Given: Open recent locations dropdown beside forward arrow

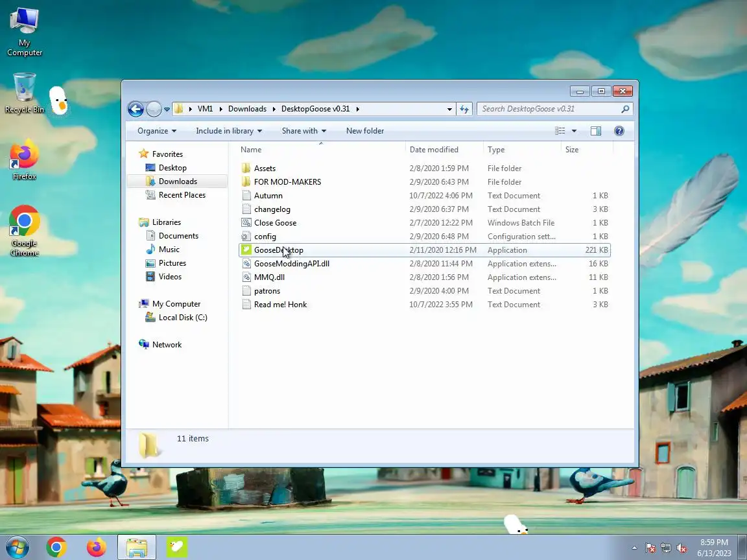Looking at the screenshot, I should [167, 110].
